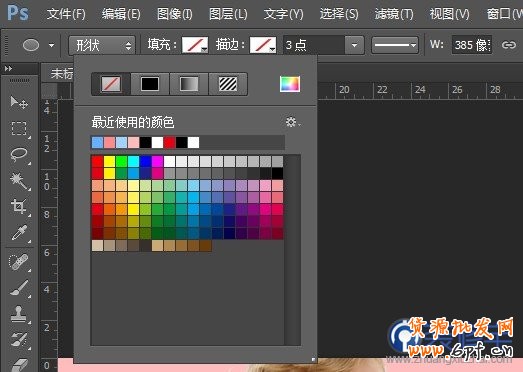This screenshot has width=523, height=372.
Task: Pick cyan swatch in top row
Action: (133, 161)
